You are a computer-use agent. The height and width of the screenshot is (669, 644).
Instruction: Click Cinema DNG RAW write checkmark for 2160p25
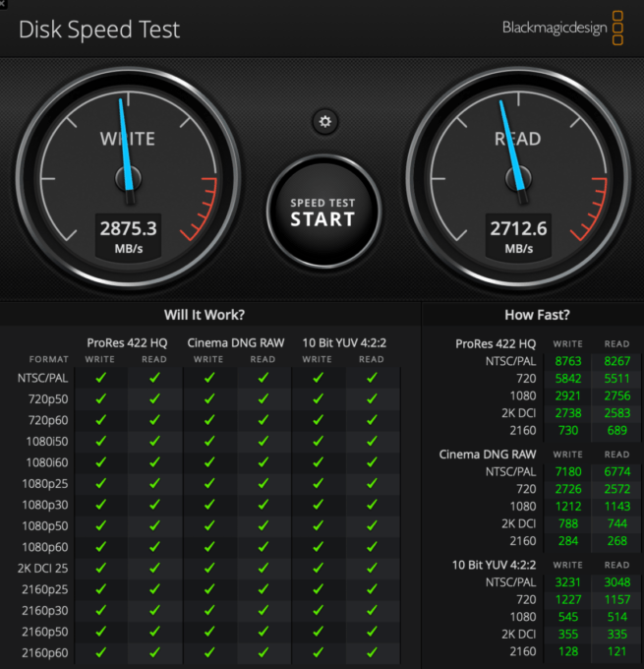coord(209,589)
